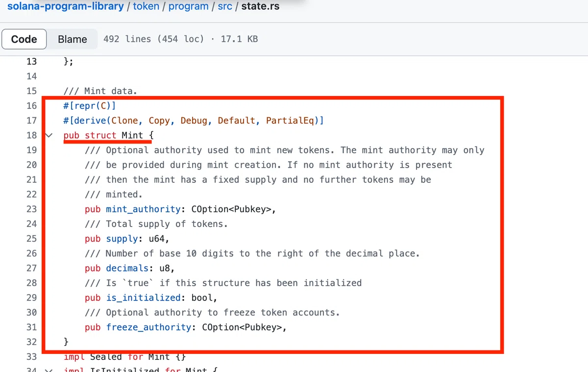Open the solana-program-library breadcrumb link
The image size is (588, 372).
pyautogui.click(x=65, y=6)
